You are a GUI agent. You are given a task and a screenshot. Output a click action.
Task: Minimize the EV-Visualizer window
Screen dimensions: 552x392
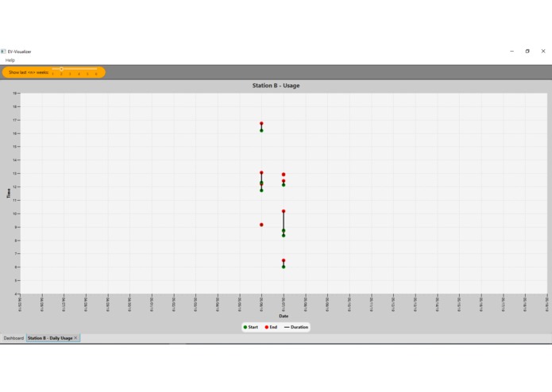511,52
